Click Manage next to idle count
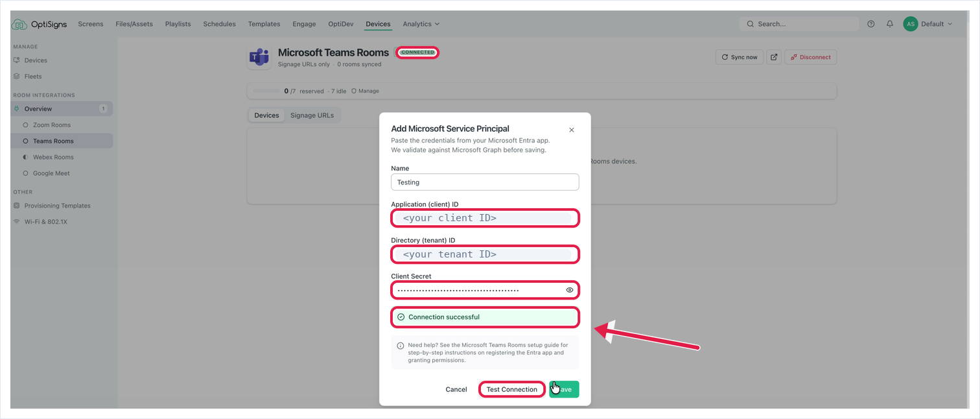The width and height of the screenshot is (980, 419). tap(366, 91)
